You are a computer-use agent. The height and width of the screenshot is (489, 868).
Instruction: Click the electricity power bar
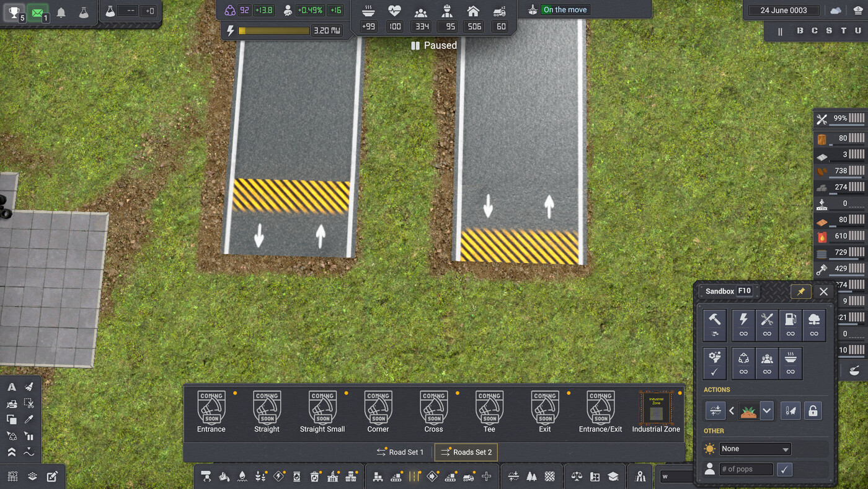[273, 30]
